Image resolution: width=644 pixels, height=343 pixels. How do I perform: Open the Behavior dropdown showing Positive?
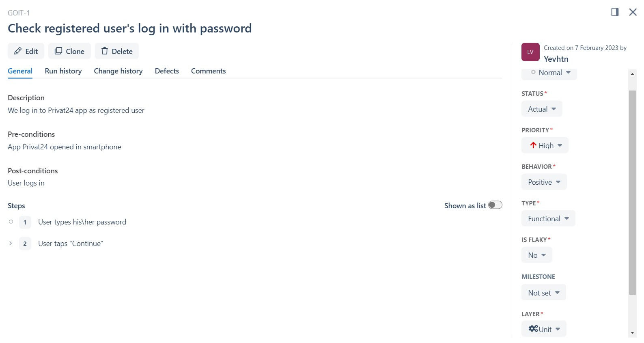[x=544, y=182]
